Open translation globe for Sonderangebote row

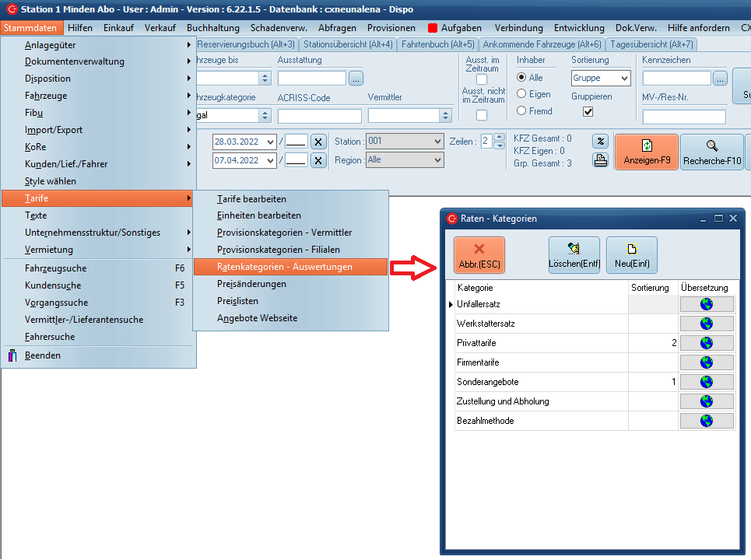[707, 382]
